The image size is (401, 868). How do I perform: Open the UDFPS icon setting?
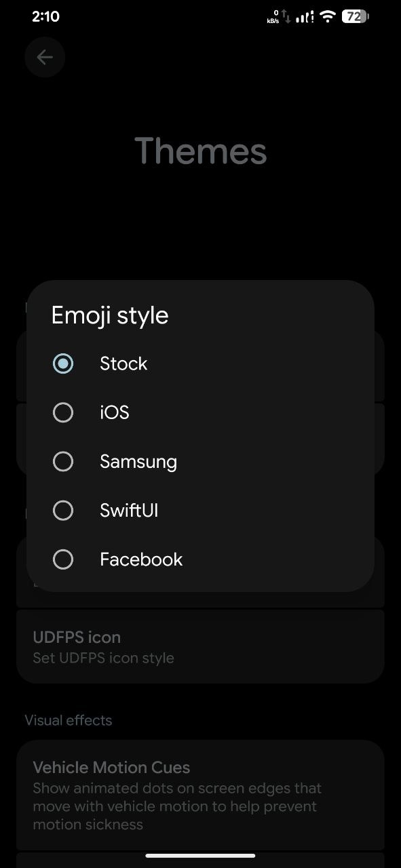pos(200,646)
